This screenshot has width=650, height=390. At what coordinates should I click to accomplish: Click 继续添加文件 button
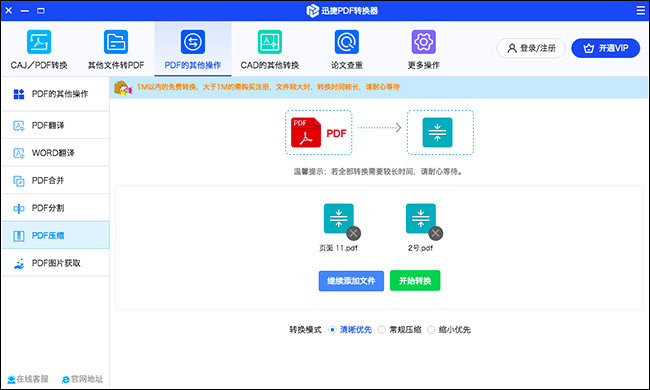point(351,281)
